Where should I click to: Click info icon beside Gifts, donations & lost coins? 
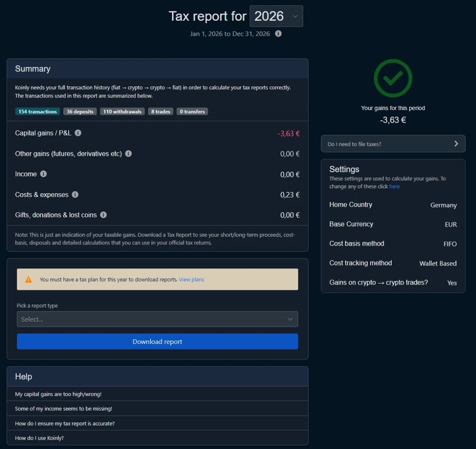pyautogui.click(x=103, y=215)
